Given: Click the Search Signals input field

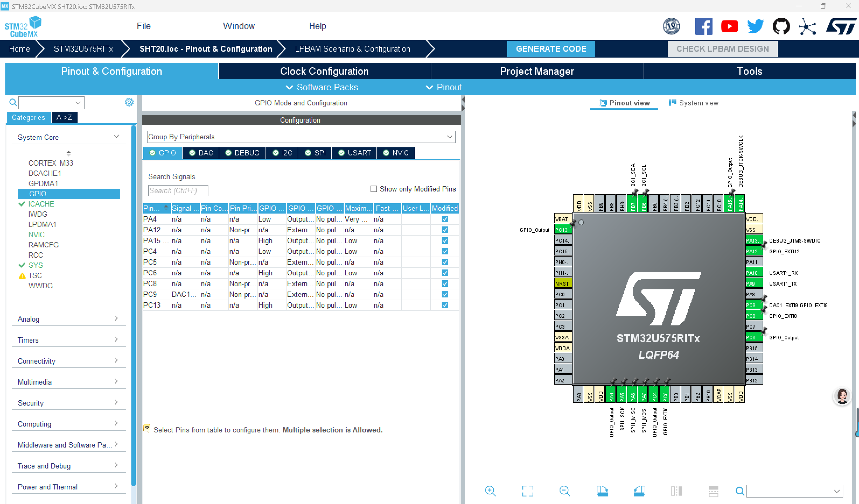Looking at the screenshot, I should coord(178,190).
